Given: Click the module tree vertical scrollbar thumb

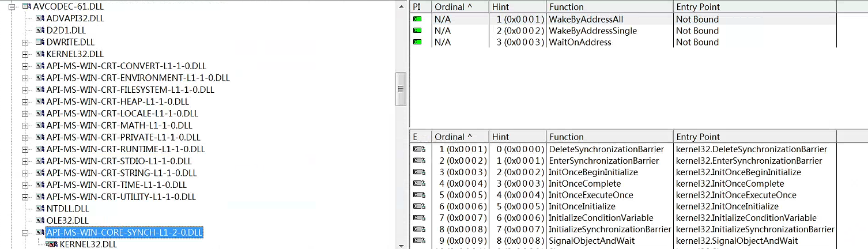Looking at the screenshot, I should [x=401, y=89].
